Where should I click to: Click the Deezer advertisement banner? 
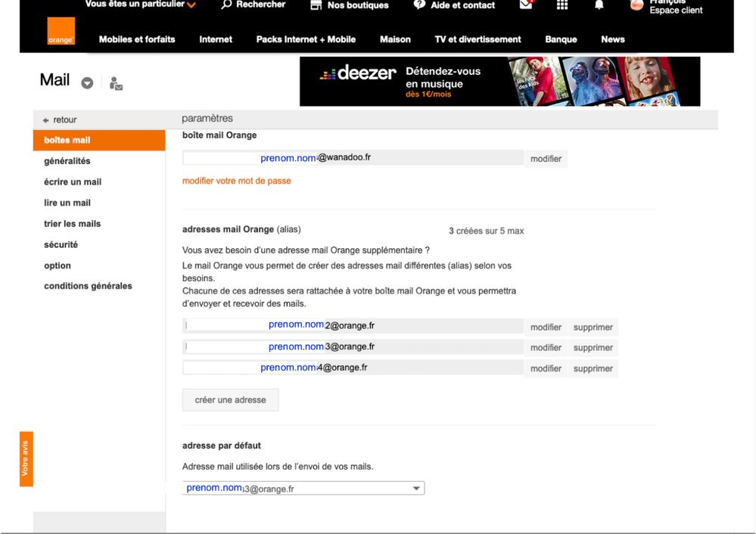[x=499, y=81]
